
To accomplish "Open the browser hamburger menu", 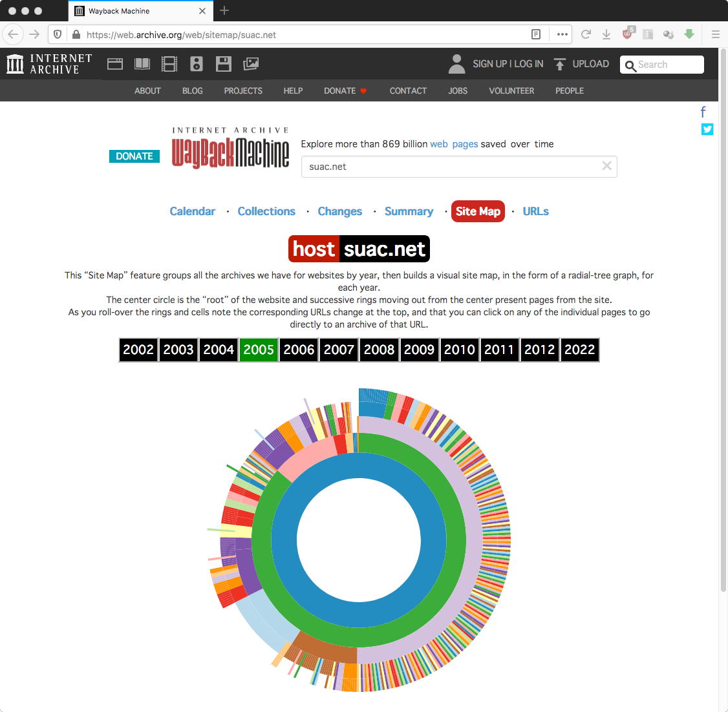I will coord(716,34).
